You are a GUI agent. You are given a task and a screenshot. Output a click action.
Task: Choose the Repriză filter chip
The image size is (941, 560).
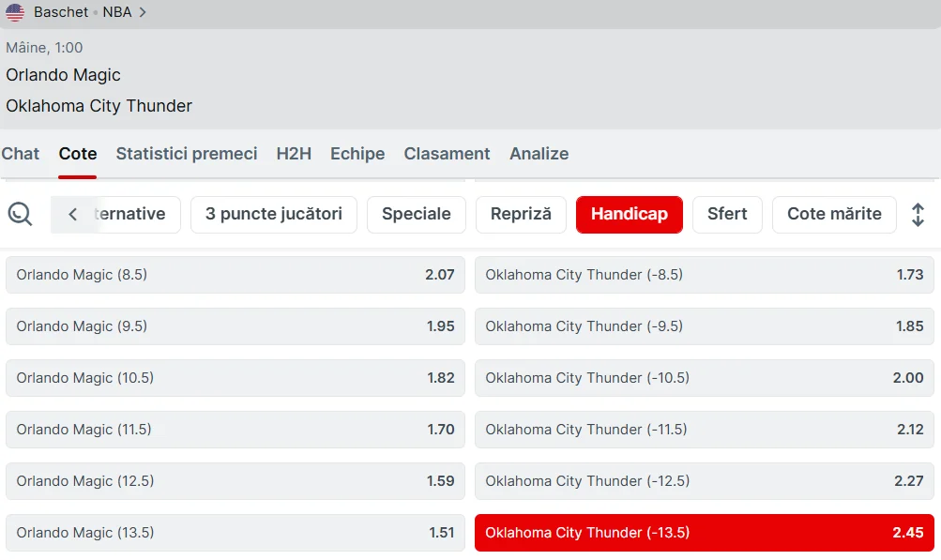[x=521, y=214]
